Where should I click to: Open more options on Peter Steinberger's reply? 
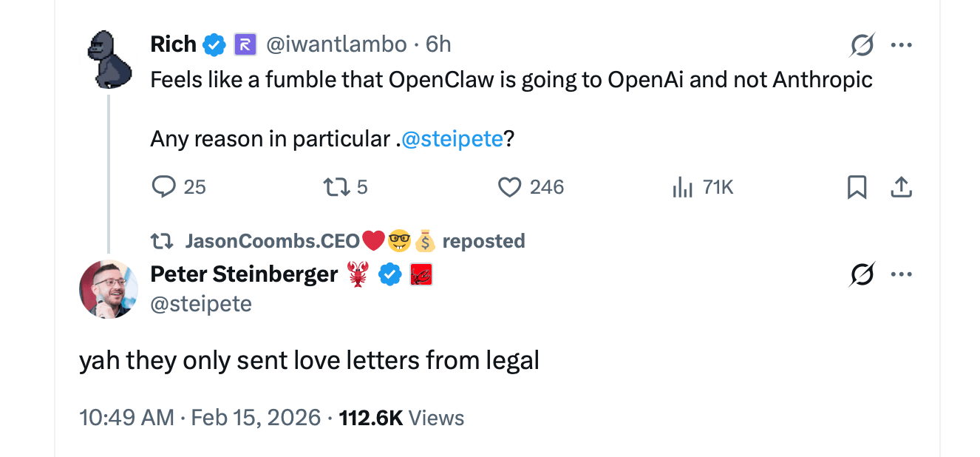pos(902,274)
